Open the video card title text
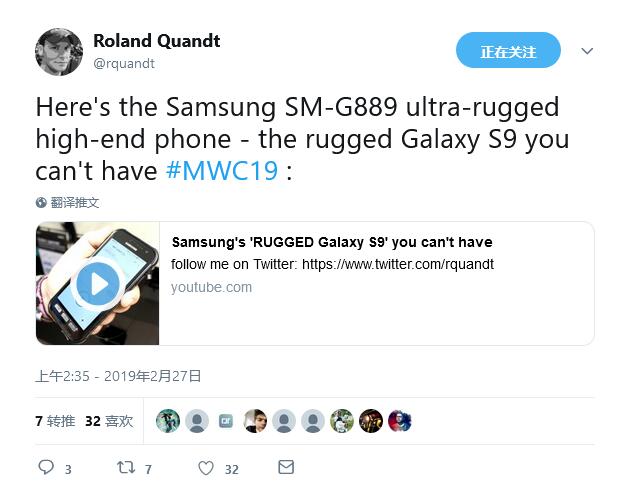 click(332, 242)
